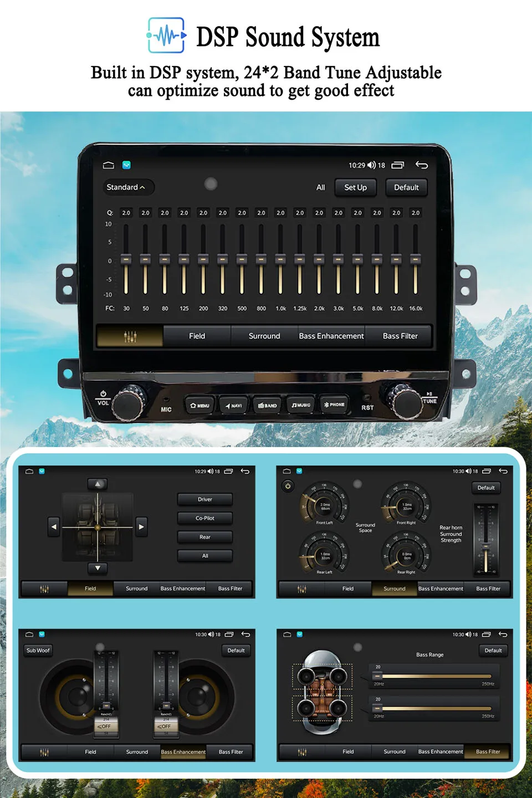Image resolution: width=532 pixels, height=798 pixels.
Task: Switch to Field tab on main screen
Action: (x=197, y=336)
